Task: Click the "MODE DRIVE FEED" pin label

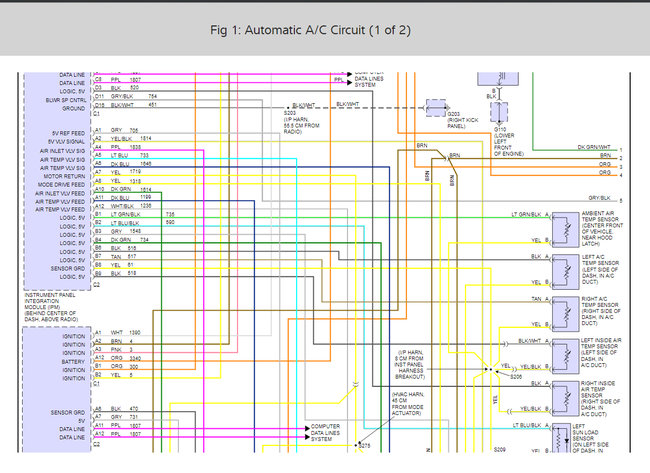Action: tap(61, 184)
